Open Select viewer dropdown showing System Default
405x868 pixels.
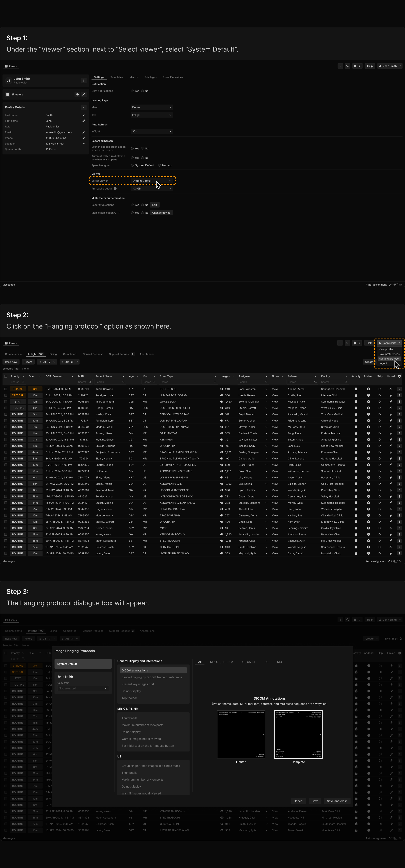(x=152, y=181)
